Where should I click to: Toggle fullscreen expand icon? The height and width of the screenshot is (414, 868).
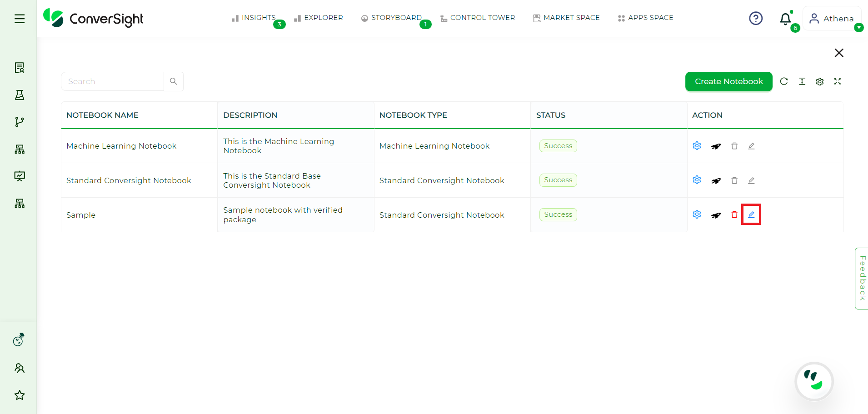838,81
